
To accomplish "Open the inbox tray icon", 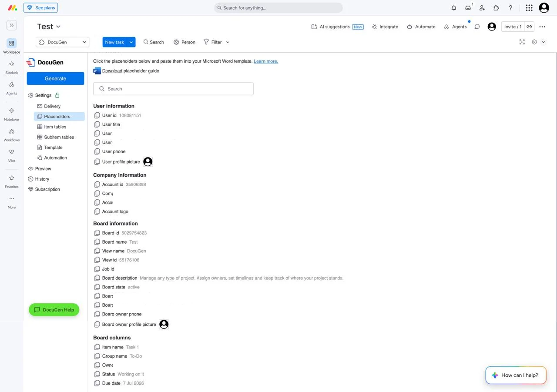I will click(x=468, y=8).
